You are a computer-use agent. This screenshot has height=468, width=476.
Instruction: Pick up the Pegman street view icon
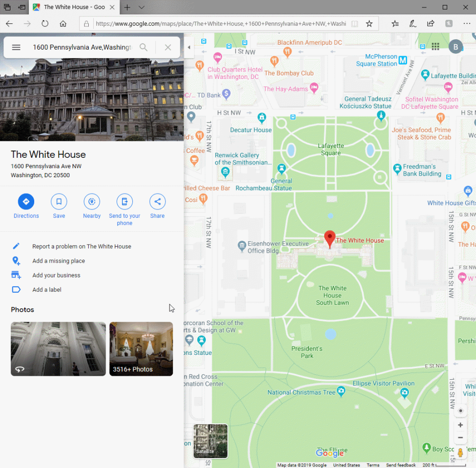point(460,452)
